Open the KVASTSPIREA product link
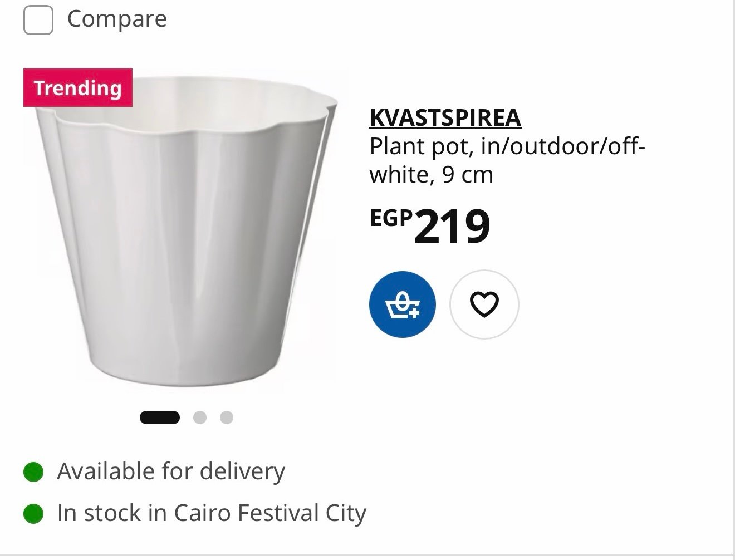 click(x=445, y=117)
